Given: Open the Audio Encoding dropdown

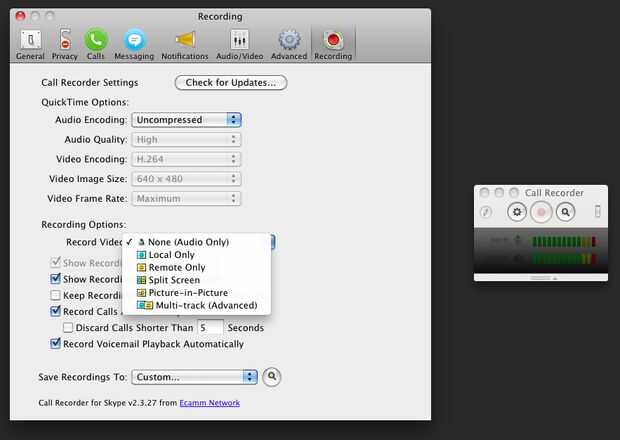Looking at the screenshot, I should pos(186,120).
